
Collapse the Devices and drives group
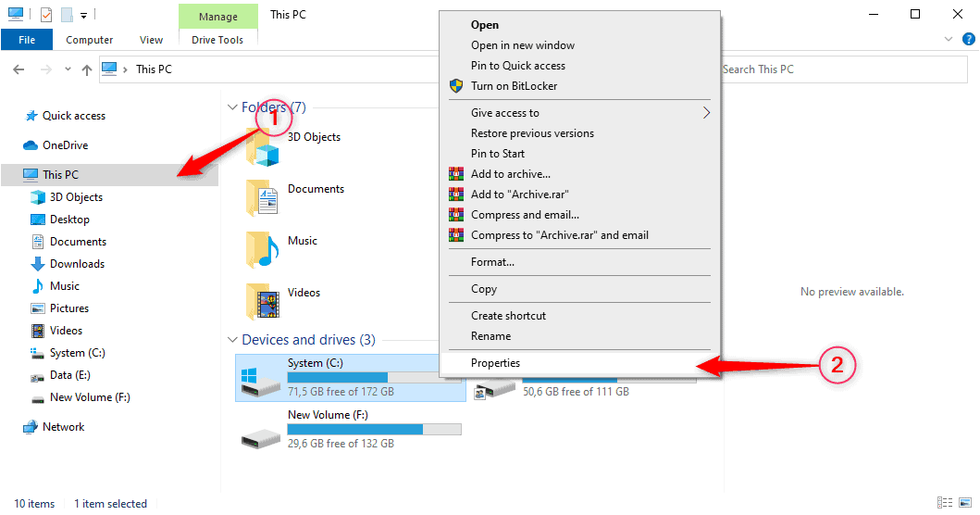click(x=232, y=340)
